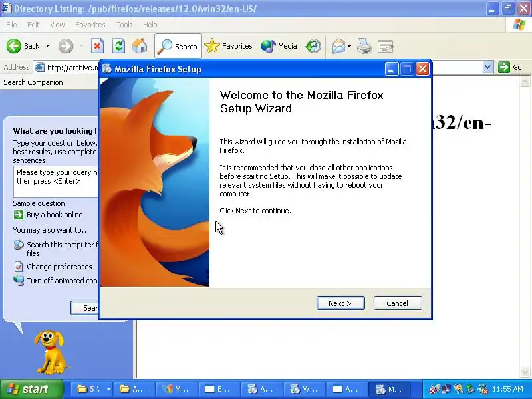Screen dimensions: 532x399
Task: Select the active Mozilla Setup taskbar button
Action: coord(390,389)
